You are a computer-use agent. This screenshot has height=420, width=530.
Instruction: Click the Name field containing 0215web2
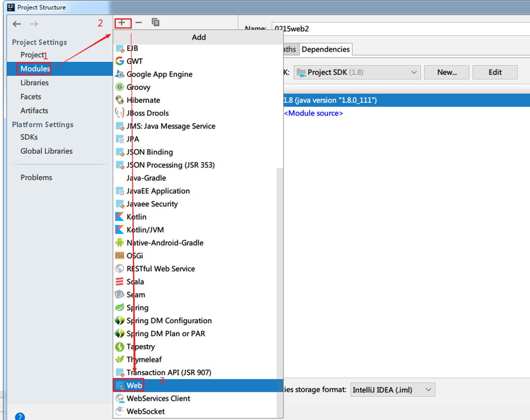click(x=401, y=29)
